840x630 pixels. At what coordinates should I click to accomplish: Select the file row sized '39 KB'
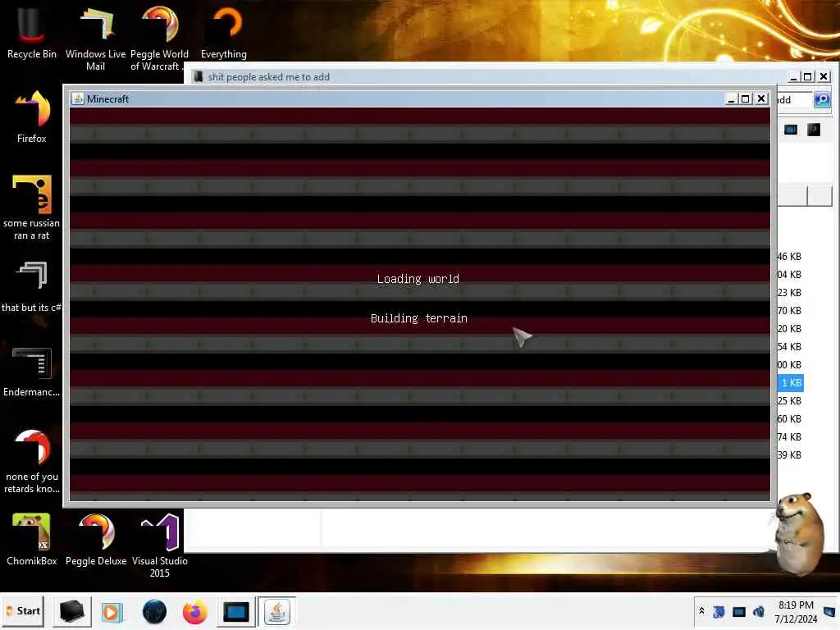click(x=789, y=454)
